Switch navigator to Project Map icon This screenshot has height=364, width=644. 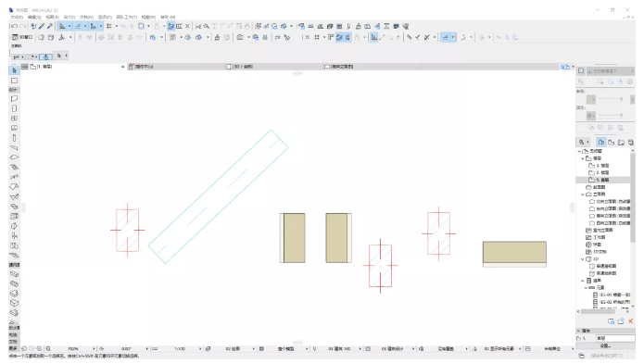pyautogui.click(x=601, y=142)
